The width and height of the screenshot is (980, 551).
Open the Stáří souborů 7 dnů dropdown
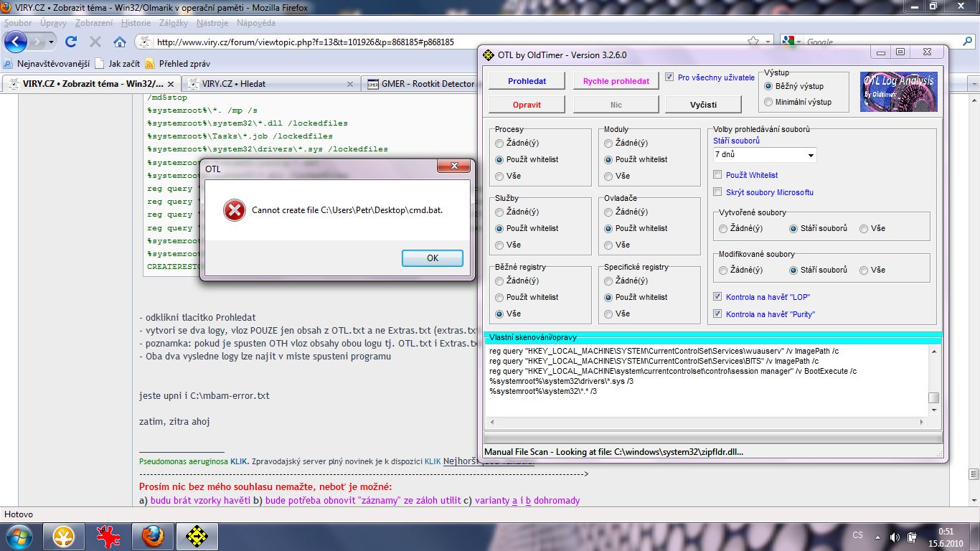(765, 154)
